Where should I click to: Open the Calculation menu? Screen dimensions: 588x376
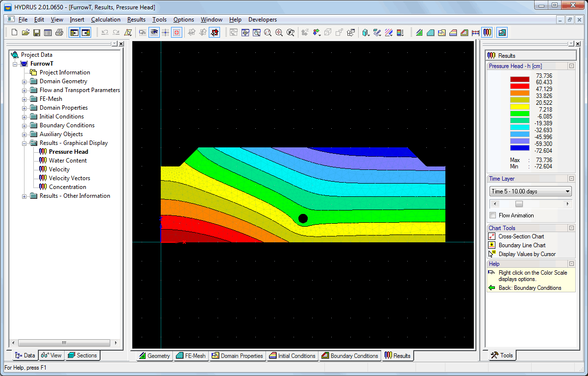tap(106, 20)
